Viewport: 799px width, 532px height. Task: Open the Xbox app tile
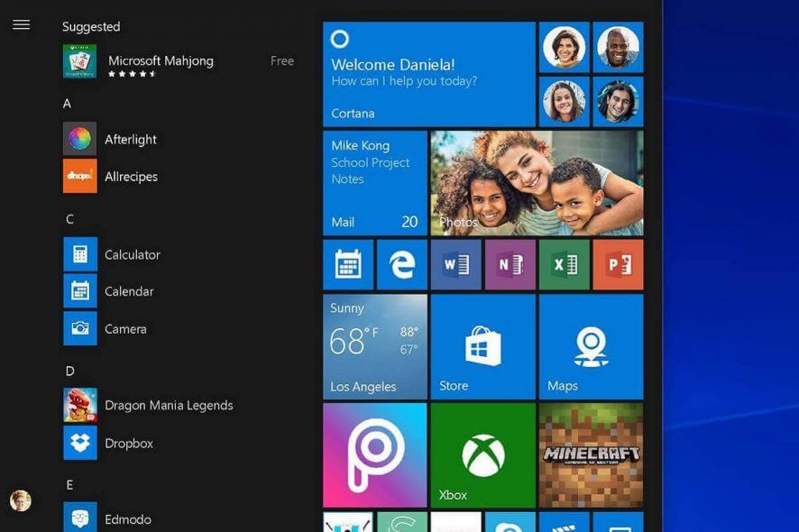coord(482,454)
